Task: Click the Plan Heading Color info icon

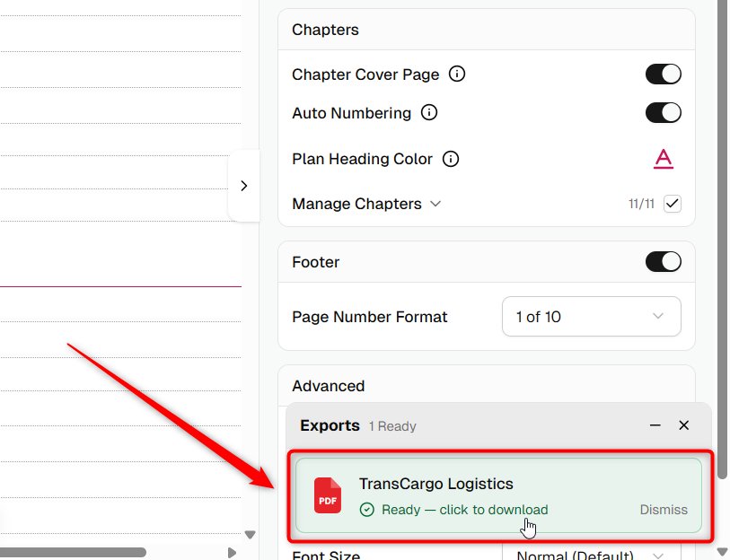Action: 450,159
